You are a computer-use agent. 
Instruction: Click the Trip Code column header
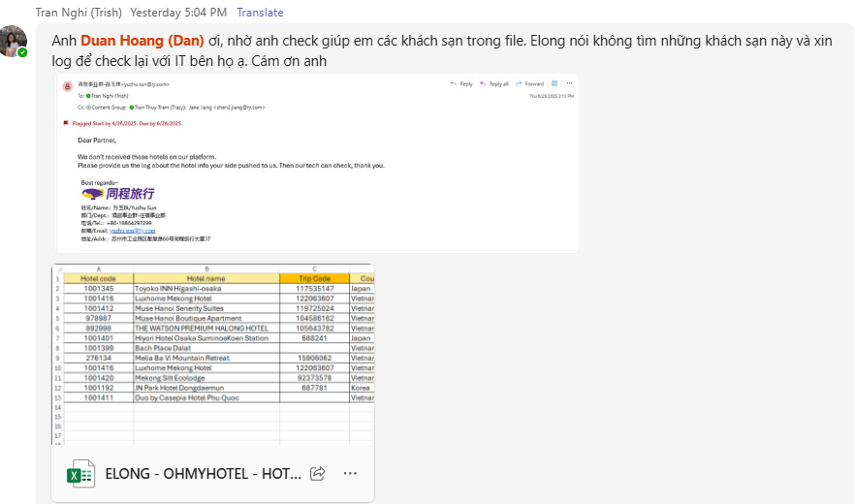point(315,279)
